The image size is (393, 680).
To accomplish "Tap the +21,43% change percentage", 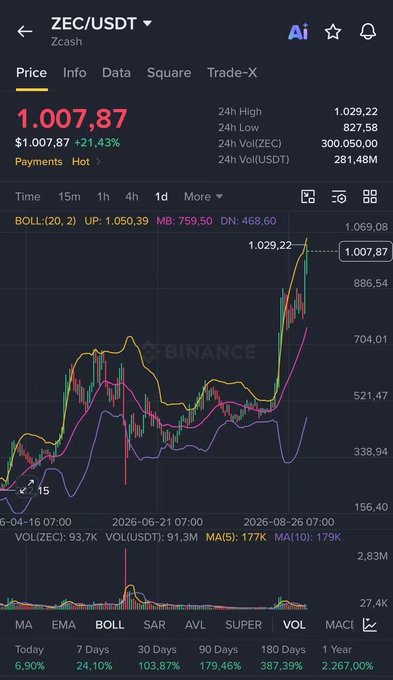I will click(x=97, y=143).
